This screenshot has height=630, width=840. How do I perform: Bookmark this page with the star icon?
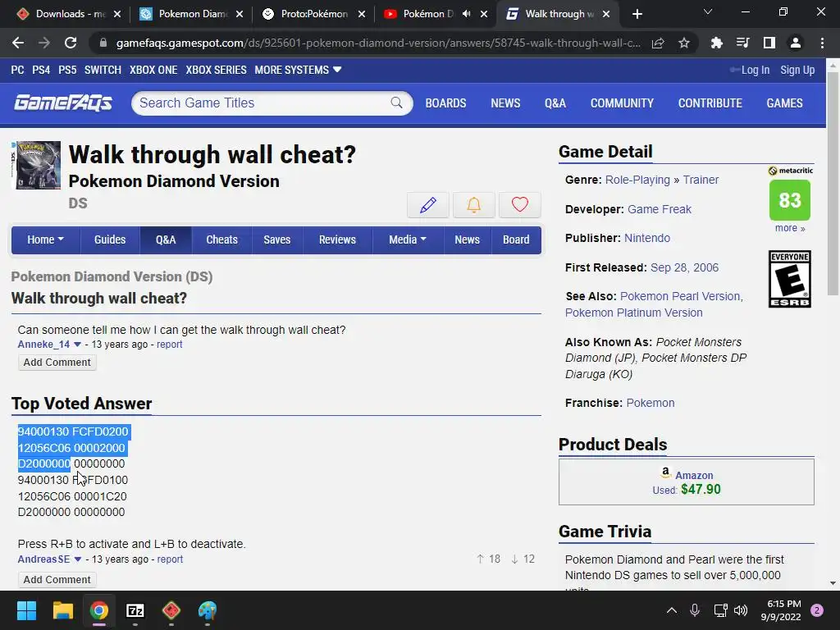coord(683,43)
